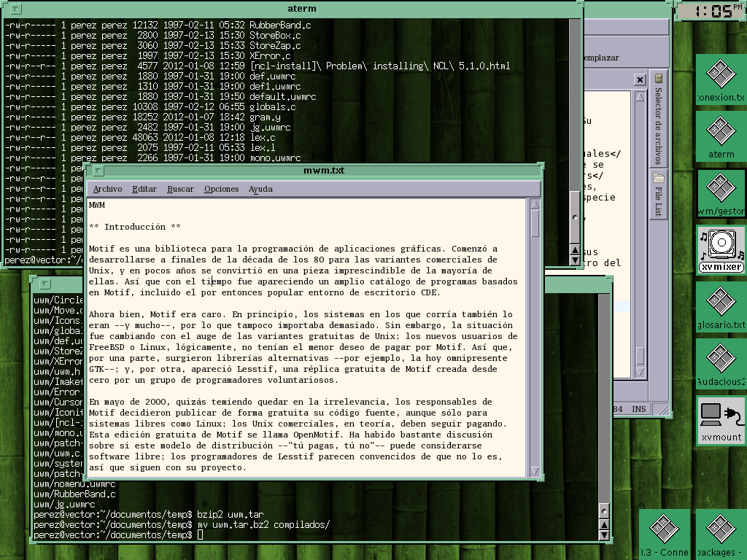Open the xvmixer icon
This screenshot has width=747, height=560.
[721, 250]
